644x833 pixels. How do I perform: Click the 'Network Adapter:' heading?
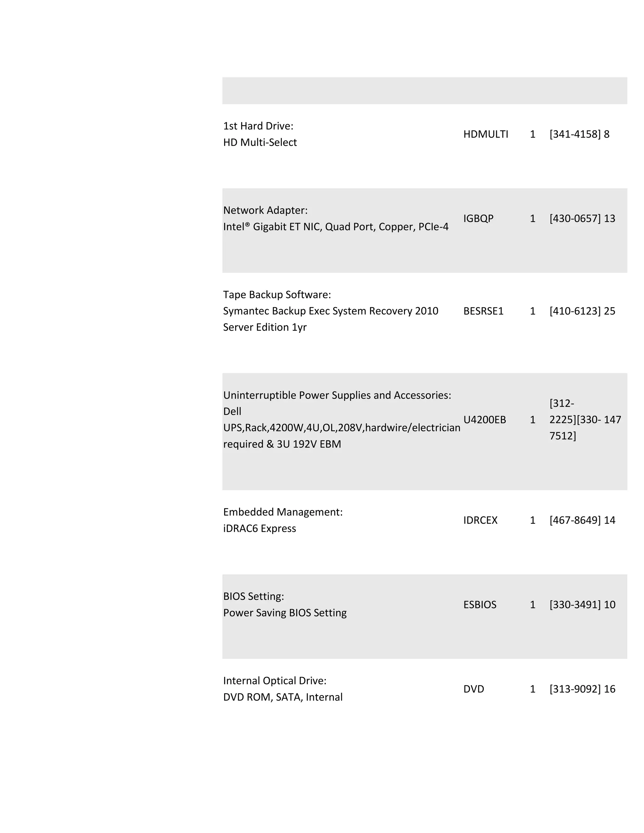point(265,210)
